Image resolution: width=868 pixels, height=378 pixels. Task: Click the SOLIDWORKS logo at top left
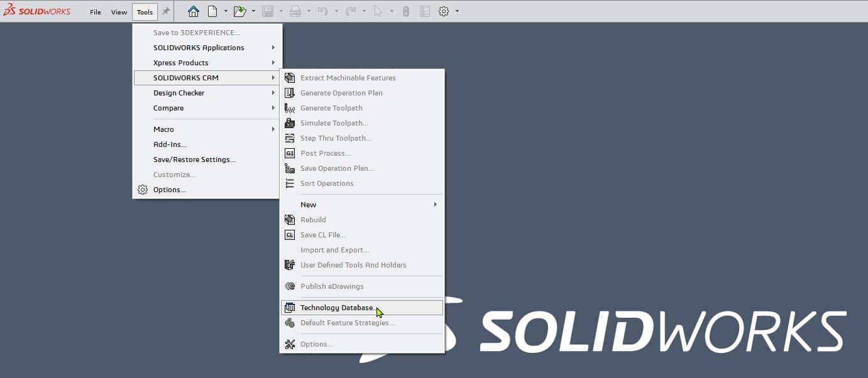[36, 11]
